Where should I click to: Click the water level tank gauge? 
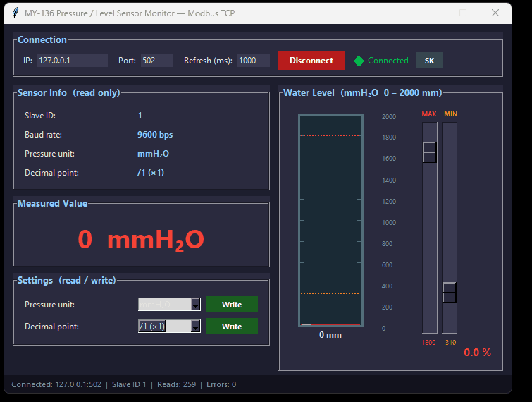point(330,220)
